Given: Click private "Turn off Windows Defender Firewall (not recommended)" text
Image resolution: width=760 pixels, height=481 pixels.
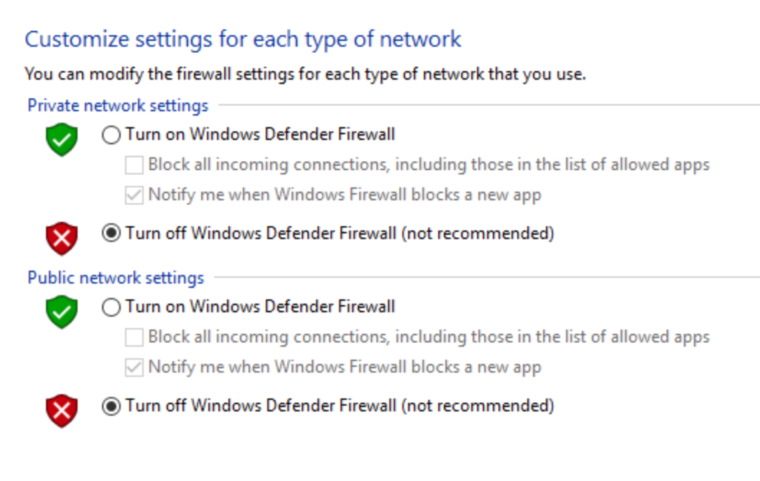Looking at the screenshot, I should (x=339, y=234).
